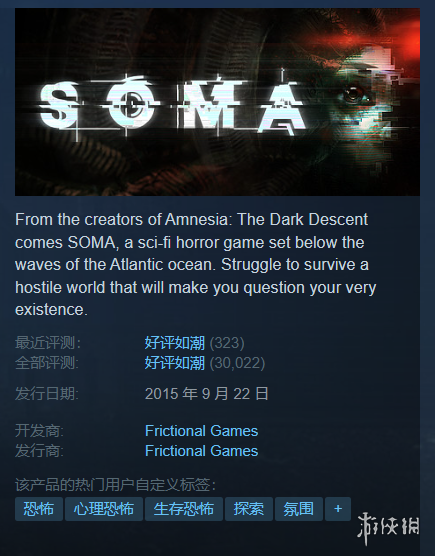The height and width of the screenshot is (556, 435).
Task: Select the 恐怖 tag
Action: (x=39, y=509)
